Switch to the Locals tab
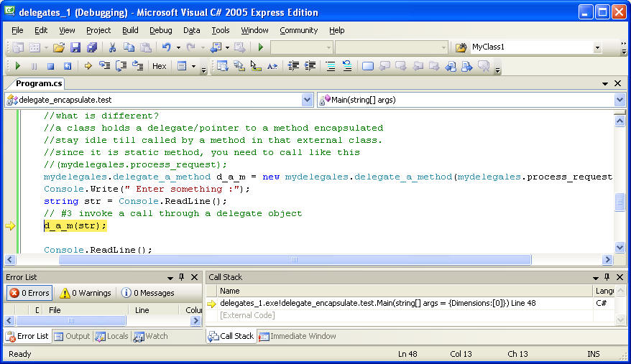Image resolution: width=631 pixels, height=364 pixels. point(112,336)
